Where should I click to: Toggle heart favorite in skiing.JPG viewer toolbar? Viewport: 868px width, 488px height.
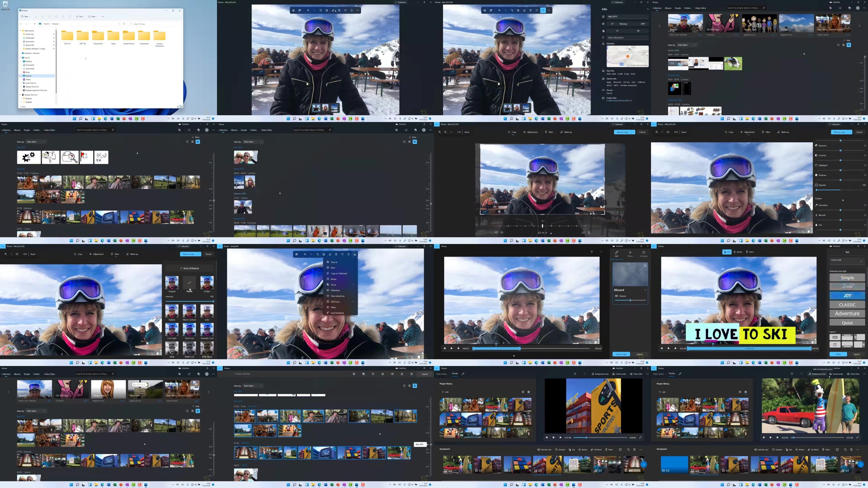(x=342, y=254)
